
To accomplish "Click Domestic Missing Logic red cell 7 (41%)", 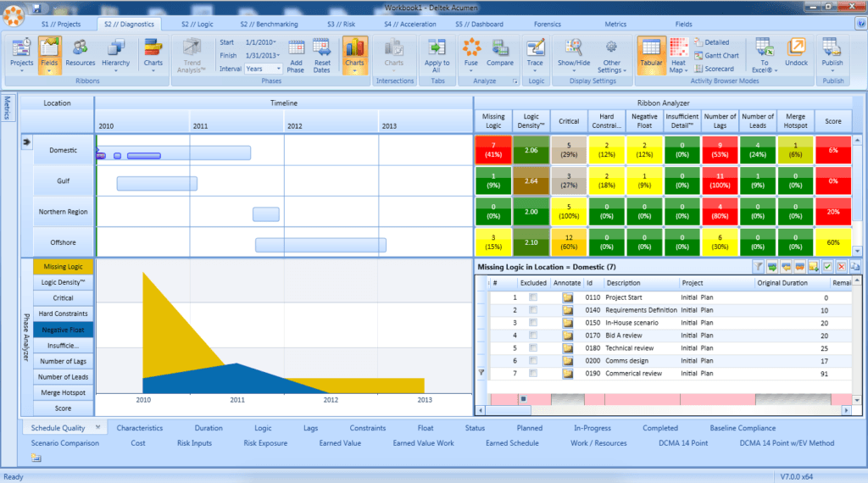I will pos(493,151).
